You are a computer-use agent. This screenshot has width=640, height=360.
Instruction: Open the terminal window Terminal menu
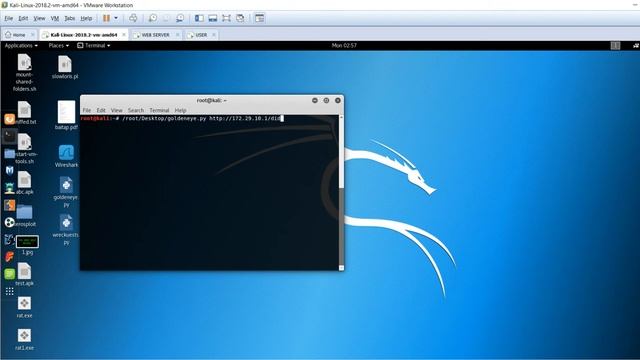click(x=159, y=110)
